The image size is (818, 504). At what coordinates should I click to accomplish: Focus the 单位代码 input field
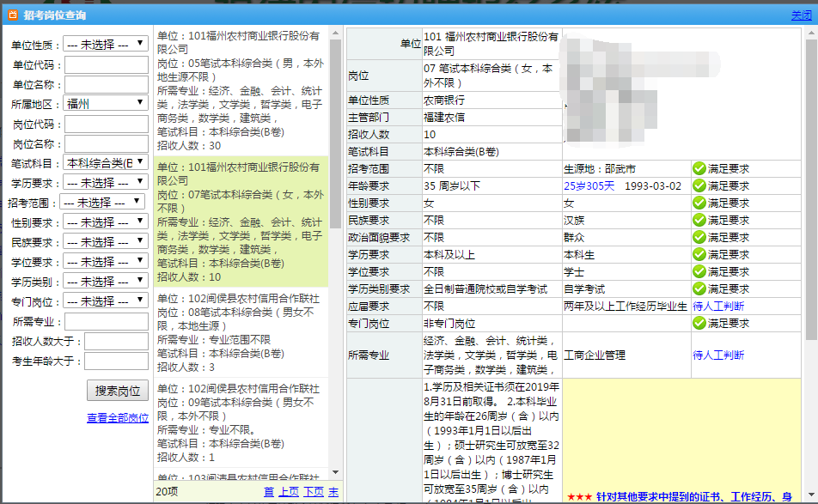pos(107,64)
